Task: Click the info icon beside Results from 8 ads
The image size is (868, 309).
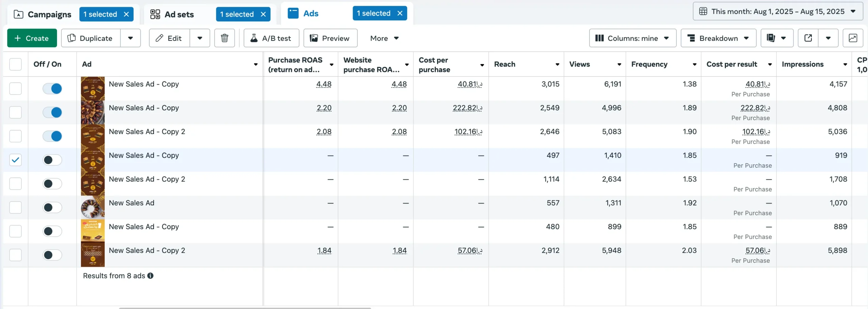Action: point(151,276)
